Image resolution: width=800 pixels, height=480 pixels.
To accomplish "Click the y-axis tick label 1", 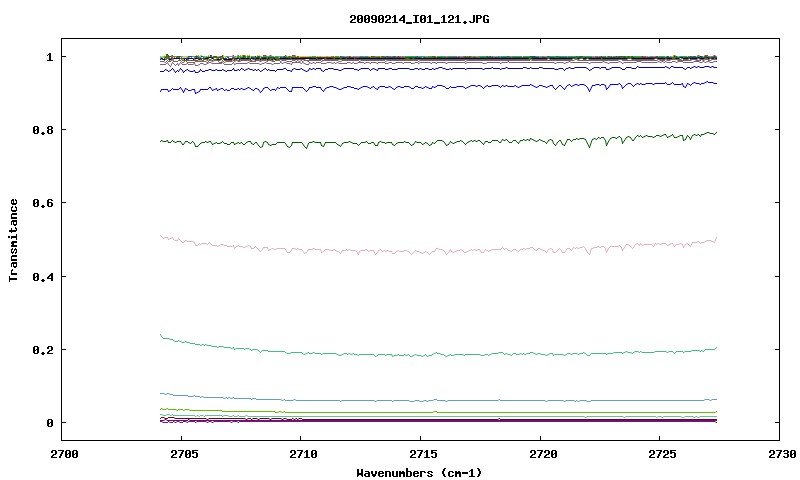I will coord(49,57).
